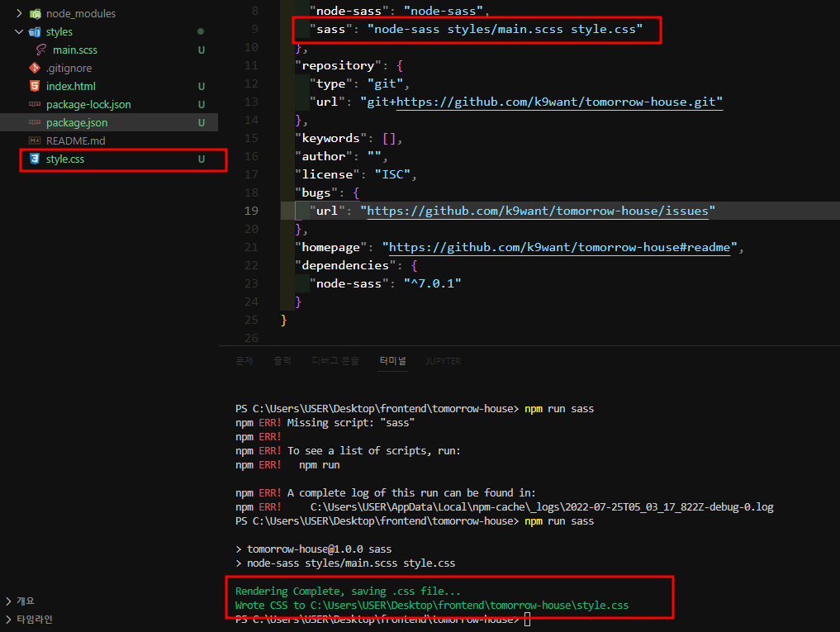Expand the 타임라인 timeline section
The height and width of the screenshot is (632, 840).
tap(8, 619)
